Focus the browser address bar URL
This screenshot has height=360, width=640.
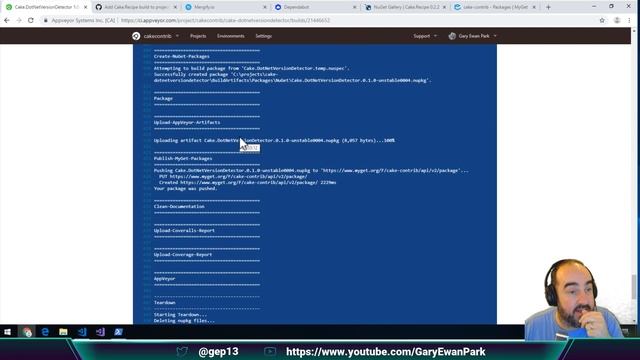[225, 20]
